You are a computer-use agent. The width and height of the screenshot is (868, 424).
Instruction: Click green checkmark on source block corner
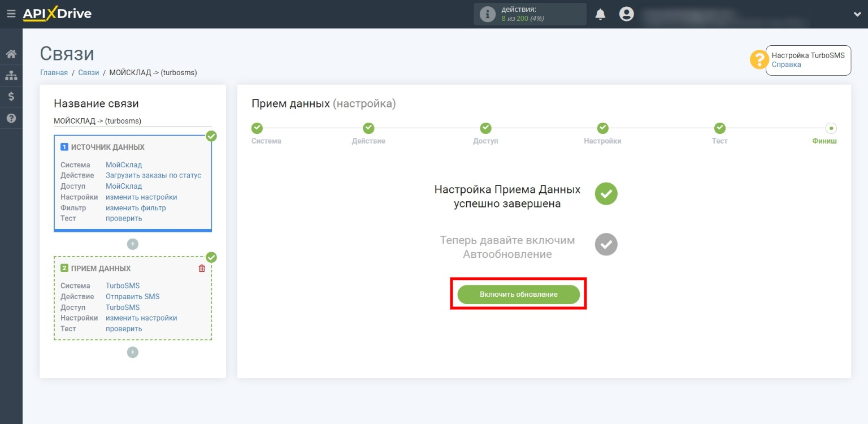(x=211, y=136)
